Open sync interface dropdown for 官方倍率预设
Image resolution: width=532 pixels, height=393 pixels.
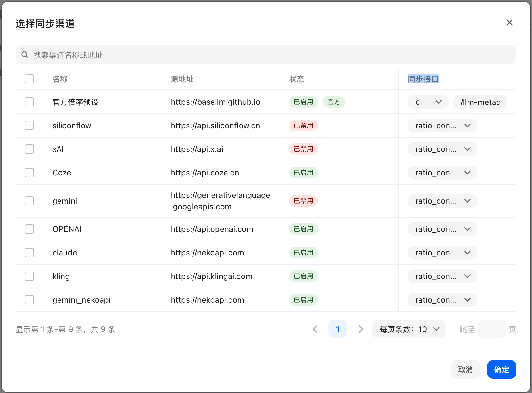(428, 102)
